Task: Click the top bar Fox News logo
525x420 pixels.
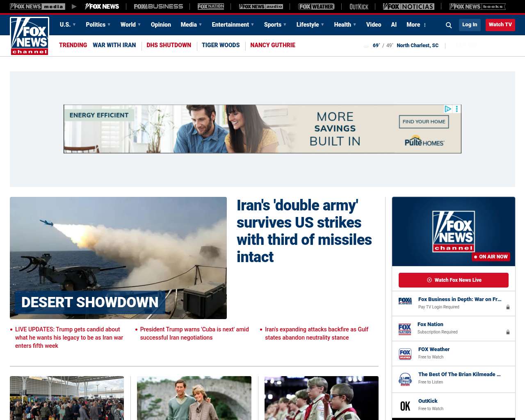Action: click(x=102, y=7)
